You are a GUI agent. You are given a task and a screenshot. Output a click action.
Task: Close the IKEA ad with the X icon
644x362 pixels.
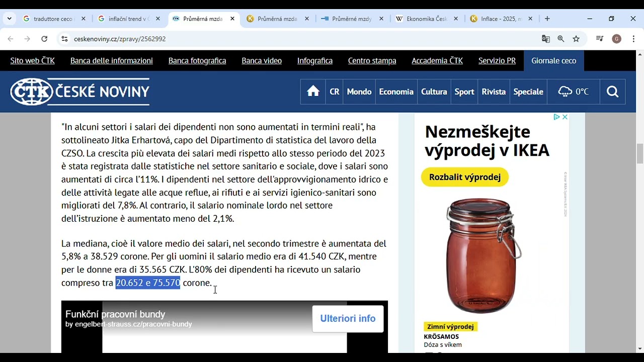[x=565, y=117]
